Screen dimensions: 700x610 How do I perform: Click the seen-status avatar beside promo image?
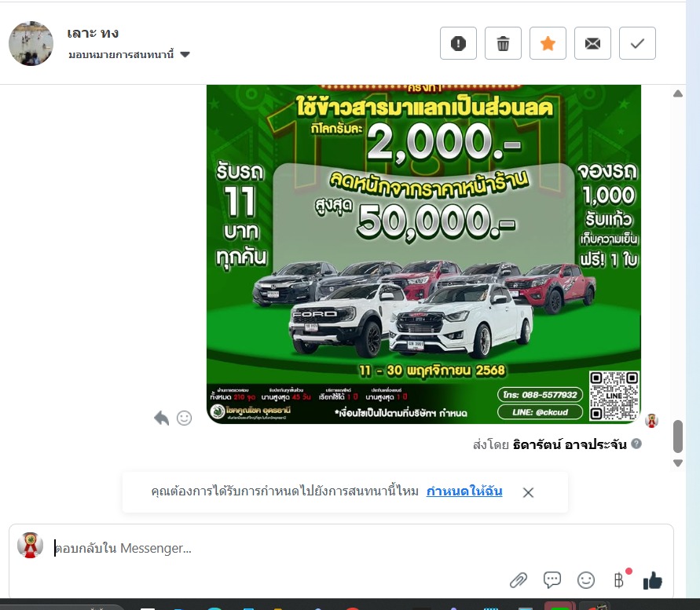[x=651, y=420]
